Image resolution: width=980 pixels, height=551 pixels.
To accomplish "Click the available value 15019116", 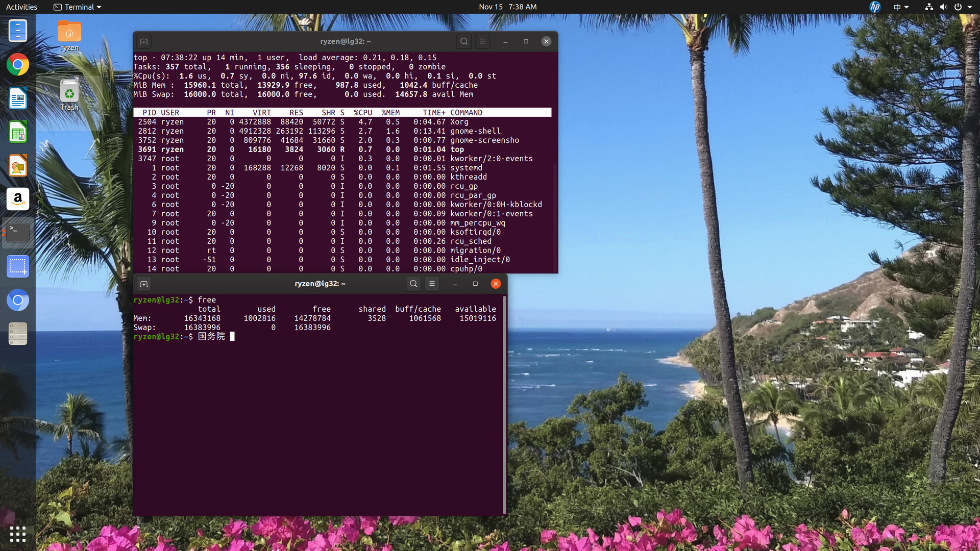I will coord(478,318).
